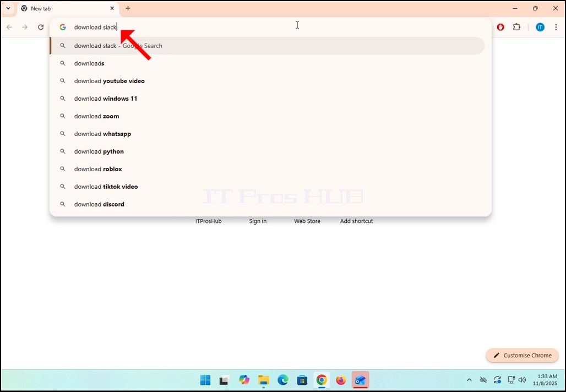Click the Google icon in address bar
Viewport: 566px width, 392px height.
tap(63, 27)
